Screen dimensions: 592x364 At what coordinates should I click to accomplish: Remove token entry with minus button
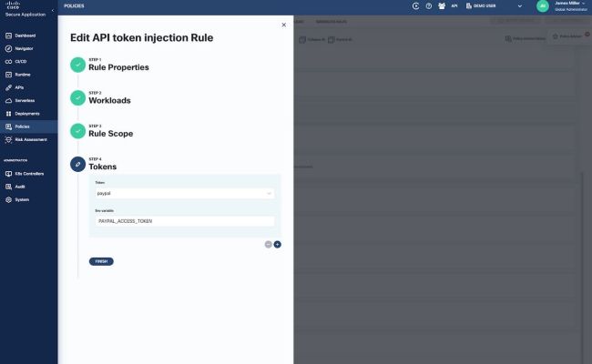click(268, 245)
